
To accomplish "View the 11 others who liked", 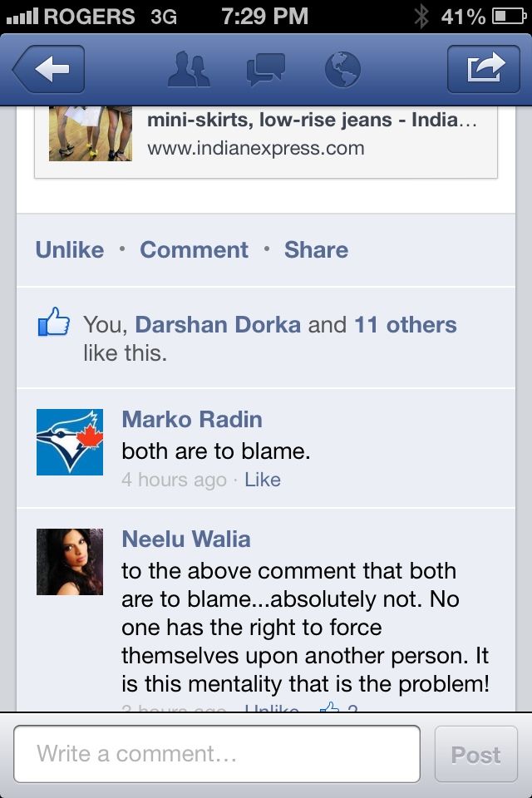I will (x=406, y=325).
